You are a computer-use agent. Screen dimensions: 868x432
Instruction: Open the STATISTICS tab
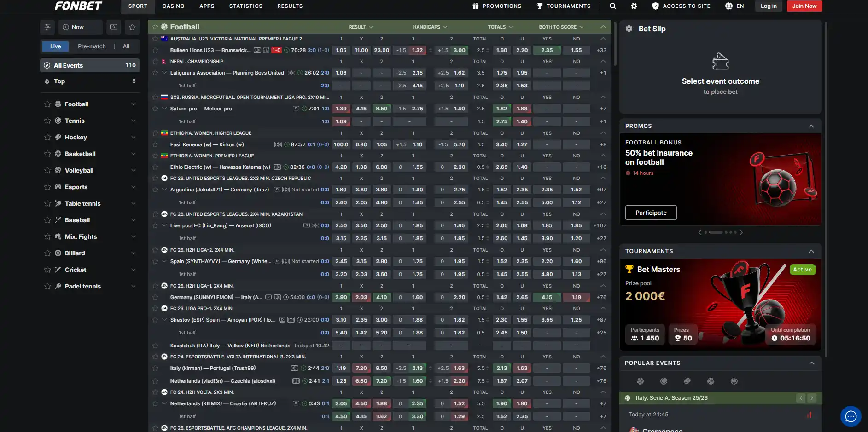(246, 6)
